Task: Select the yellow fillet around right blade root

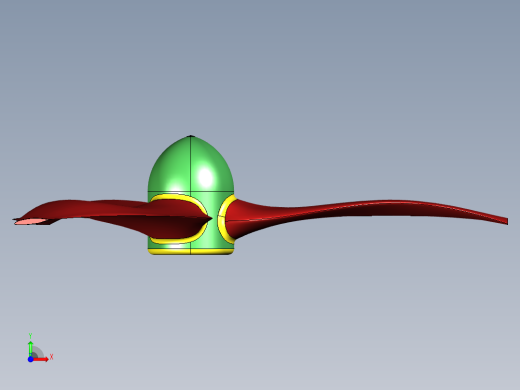Action: pos(223,218)
